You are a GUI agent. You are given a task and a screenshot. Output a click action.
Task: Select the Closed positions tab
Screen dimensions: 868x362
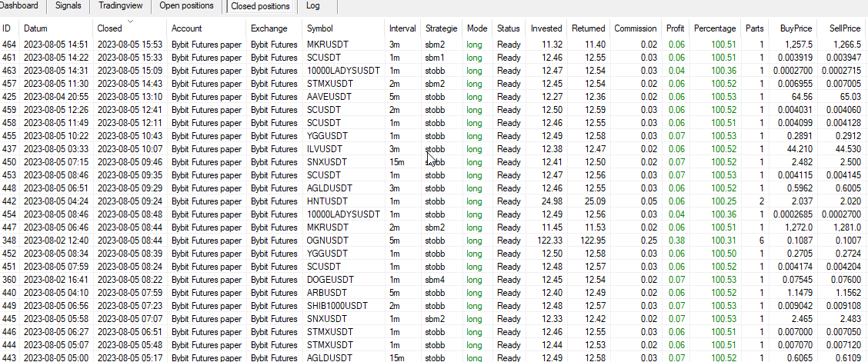coord(260,6)
